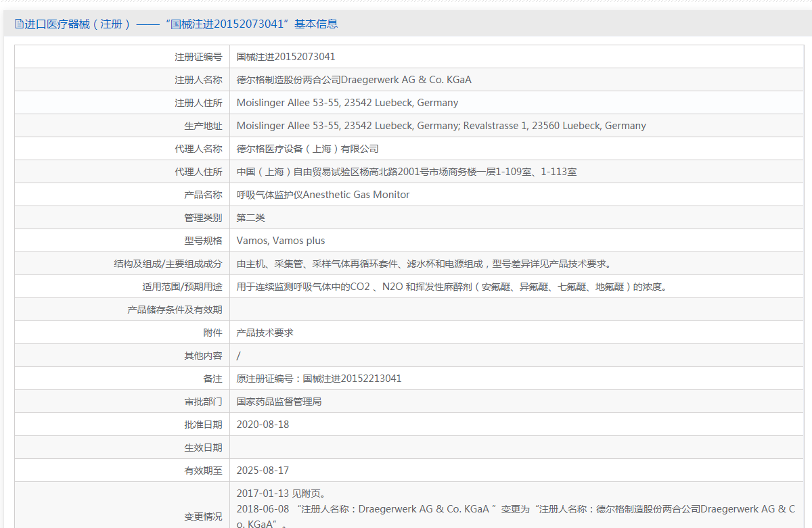Screen dimensions: 812x528
Task: Click the production address containing Revalstrasse 1
Action: pyautogui.click(x=441, y=126)
